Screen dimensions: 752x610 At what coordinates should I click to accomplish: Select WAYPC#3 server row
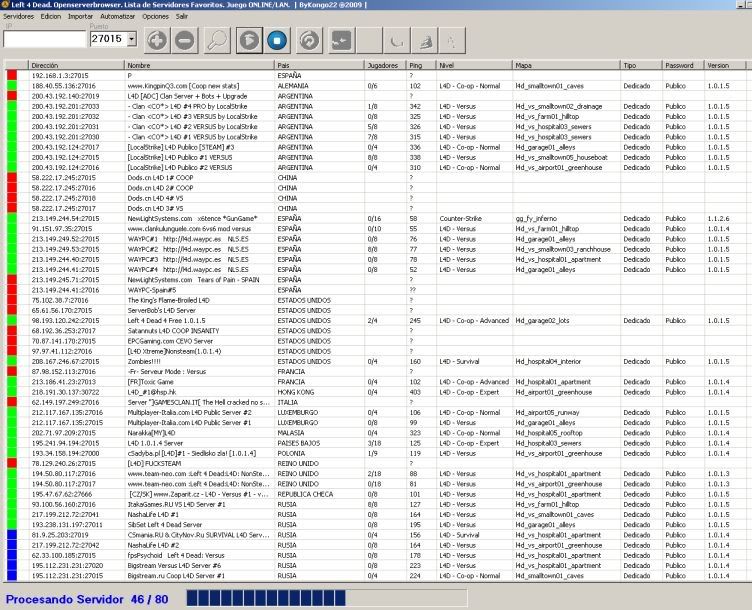point(376,259)
